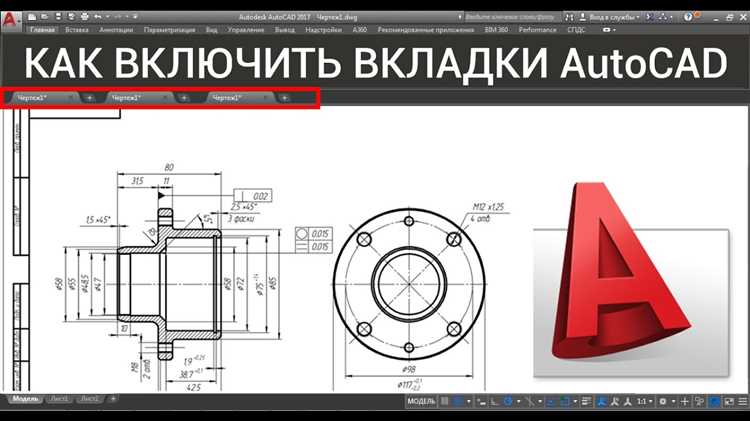
Task: Switch to the Лист1 layout tab
Action: pyautogui.click(x=59, y=399)
